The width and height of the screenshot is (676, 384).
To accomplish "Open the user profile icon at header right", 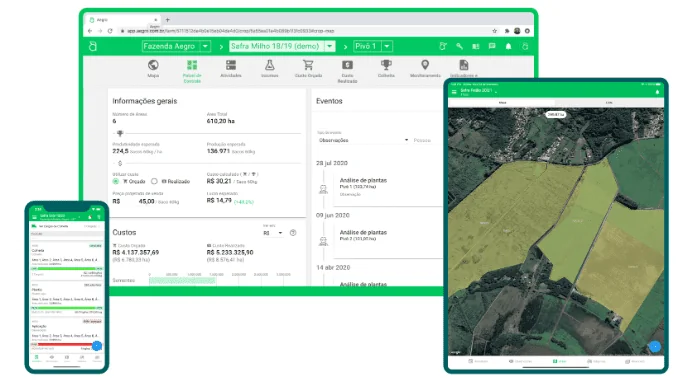I will [525, 46].
